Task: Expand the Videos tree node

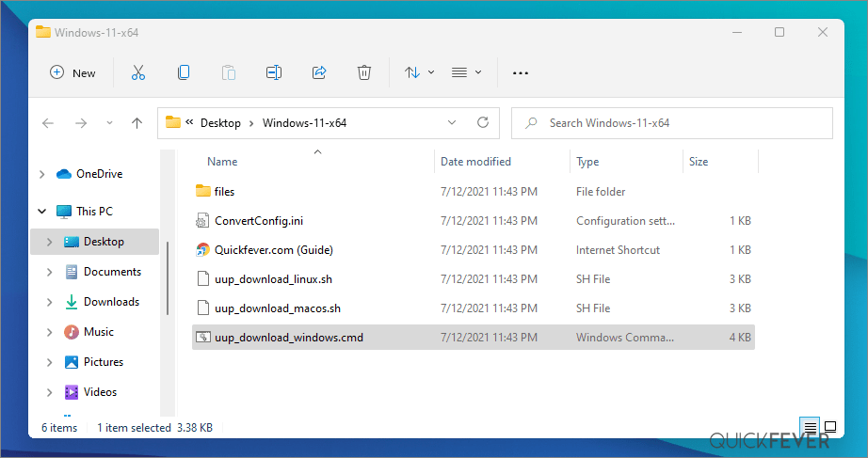Action: [x=49, y=392]
